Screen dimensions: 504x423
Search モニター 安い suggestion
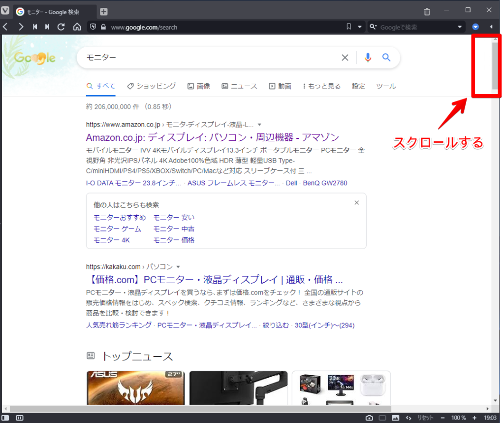click(x=174, y=218)
